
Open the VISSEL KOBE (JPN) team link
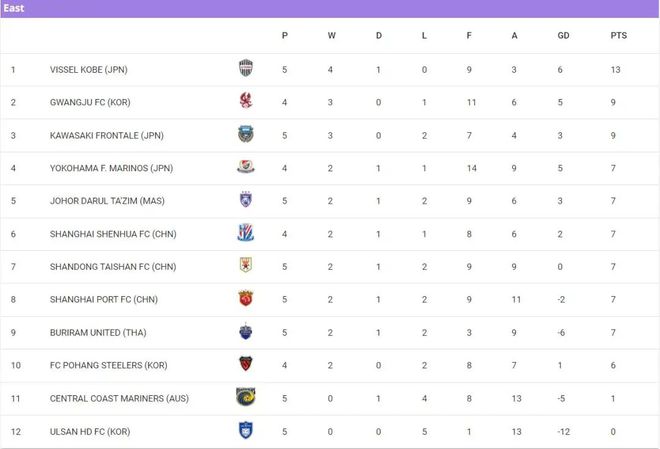coord(89,69)
